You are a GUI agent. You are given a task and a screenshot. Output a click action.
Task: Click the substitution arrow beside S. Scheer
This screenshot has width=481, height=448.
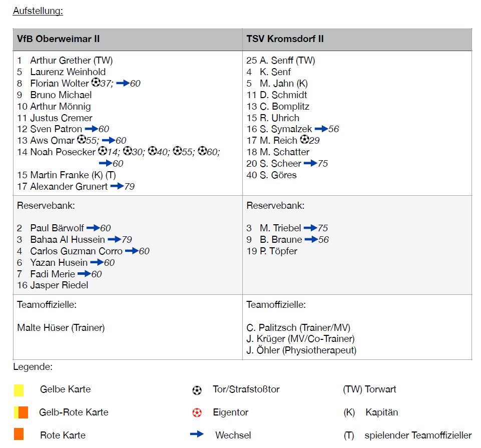(x=310, y=163)
